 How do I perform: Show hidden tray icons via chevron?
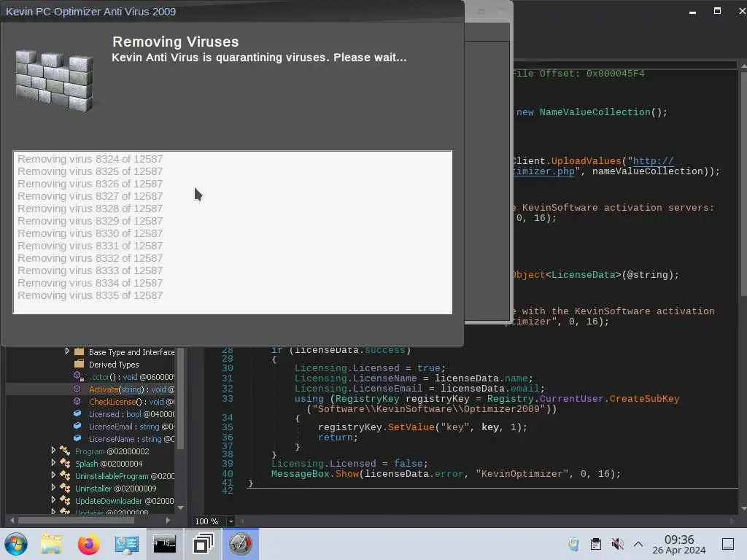(638, 544)
